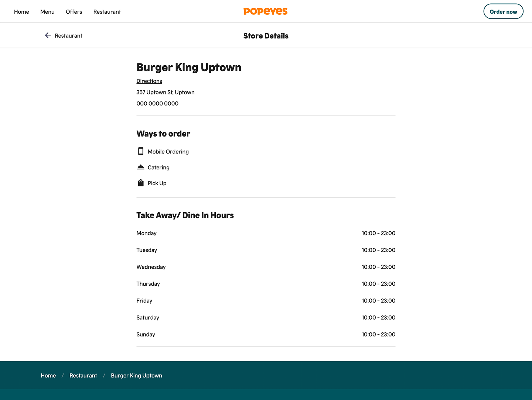
Task: Click the Sunday row label
Action: [146, 335]
